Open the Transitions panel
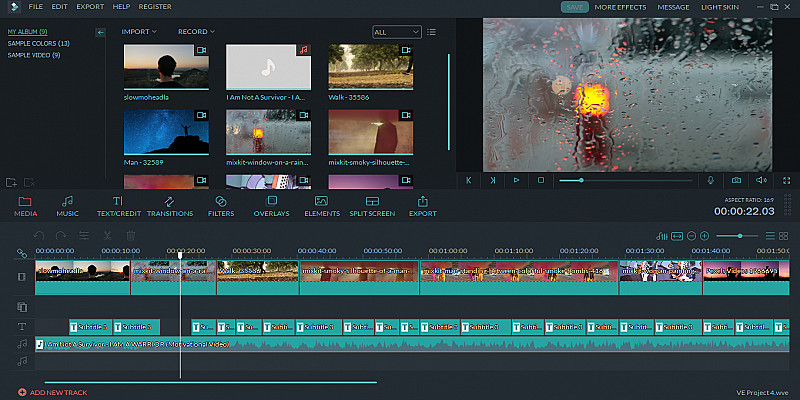Viewport: 800px width, 400px height. coord(169,206)
